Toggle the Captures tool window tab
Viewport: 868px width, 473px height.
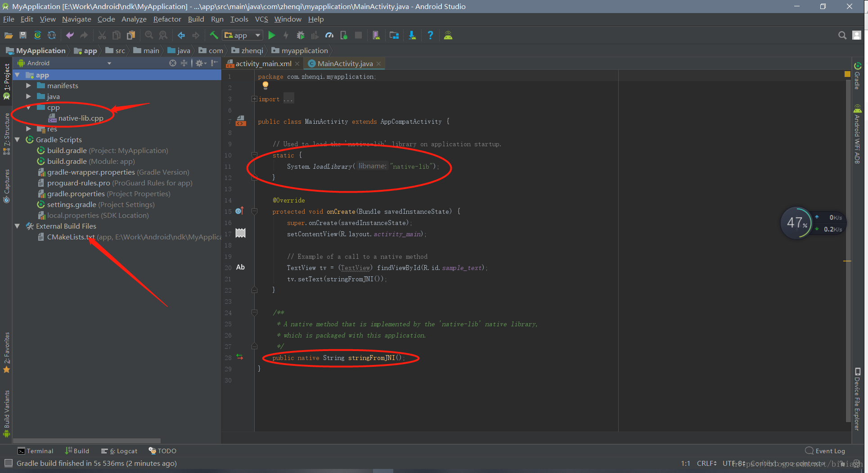pyautogui.click(x=6, y=186)
